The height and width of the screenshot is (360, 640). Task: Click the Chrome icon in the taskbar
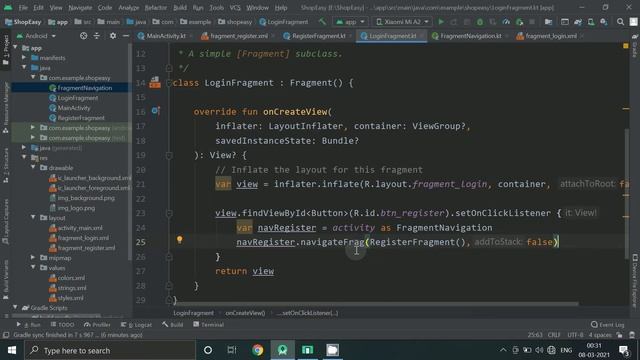coord(258,350)
